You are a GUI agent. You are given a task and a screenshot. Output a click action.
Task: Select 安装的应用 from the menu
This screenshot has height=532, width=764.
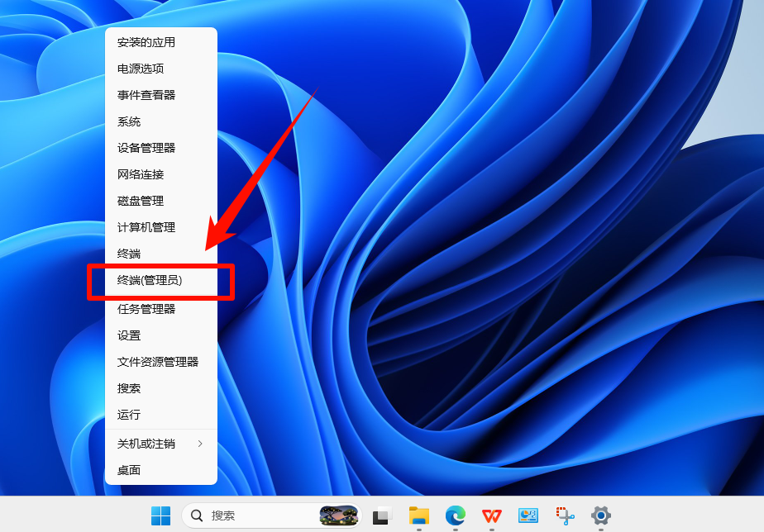pos(161,42)
